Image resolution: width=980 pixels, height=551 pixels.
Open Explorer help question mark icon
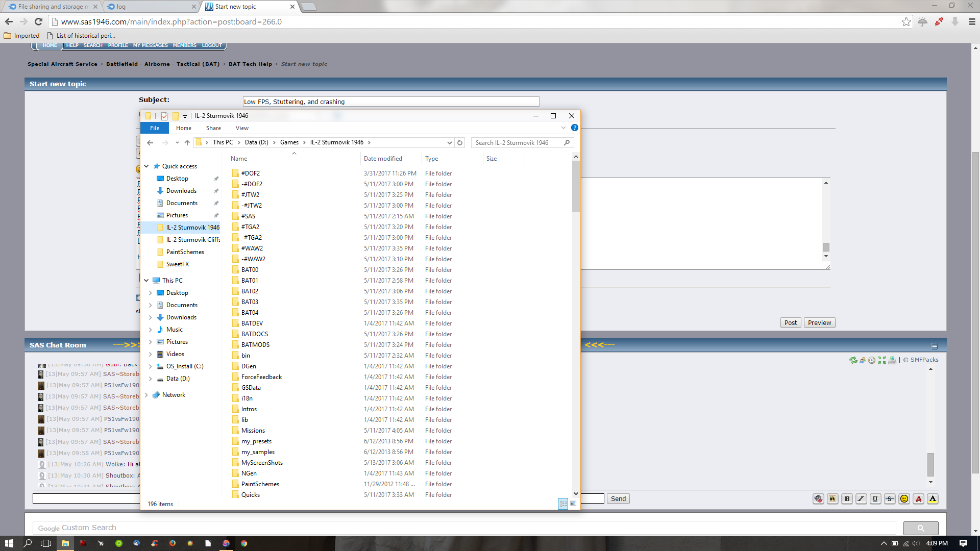(x=574, y=128)
